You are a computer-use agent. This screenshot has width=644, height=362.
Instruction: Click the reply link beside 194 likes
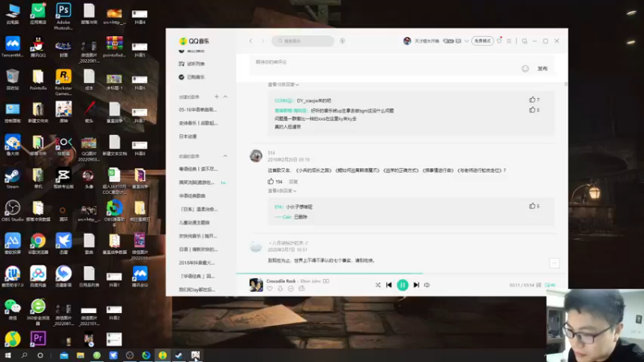(293, 182)
